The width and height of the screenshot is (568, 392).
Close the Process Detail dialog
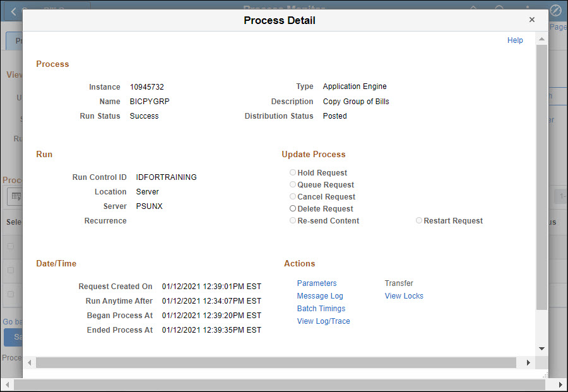pyautogui.click(x=532, y=20)
